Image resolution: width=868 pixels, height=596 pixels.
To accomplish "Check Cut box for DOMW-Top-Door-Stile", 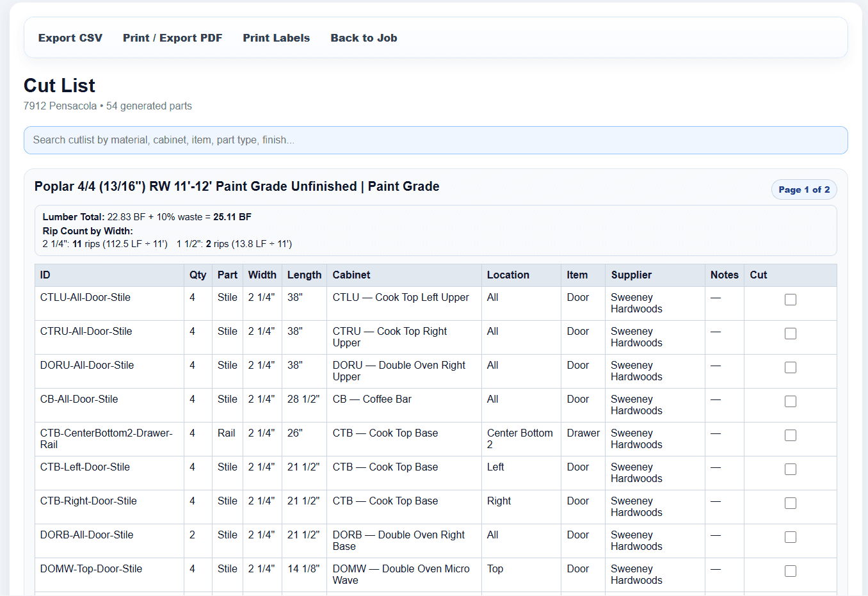I will 791,571.
